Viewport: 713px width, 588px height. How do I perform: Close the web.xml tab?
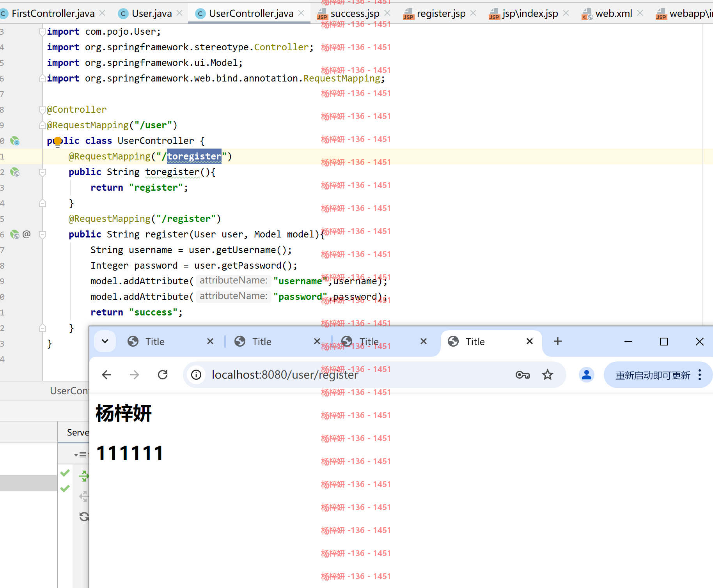[x=640, y=13]
